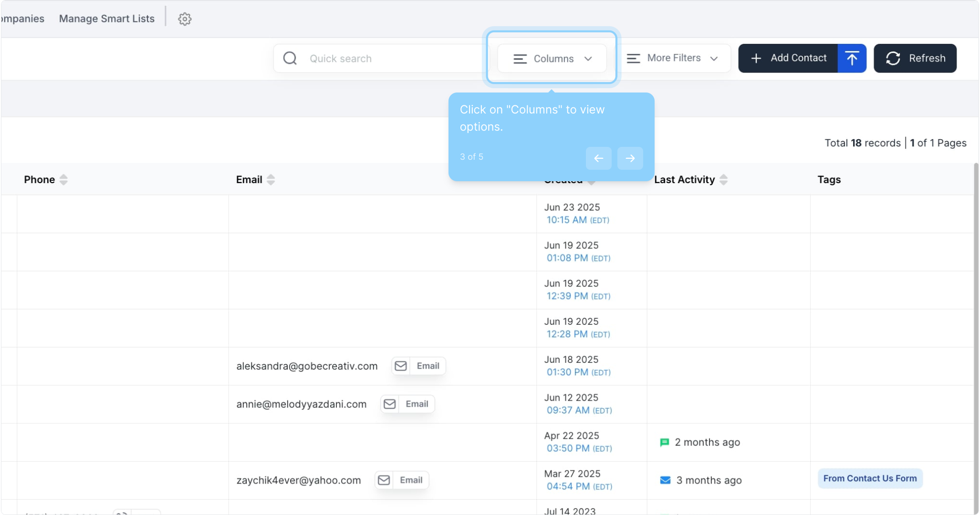
Task: Sort the table by Phone column
Action: 63,180
